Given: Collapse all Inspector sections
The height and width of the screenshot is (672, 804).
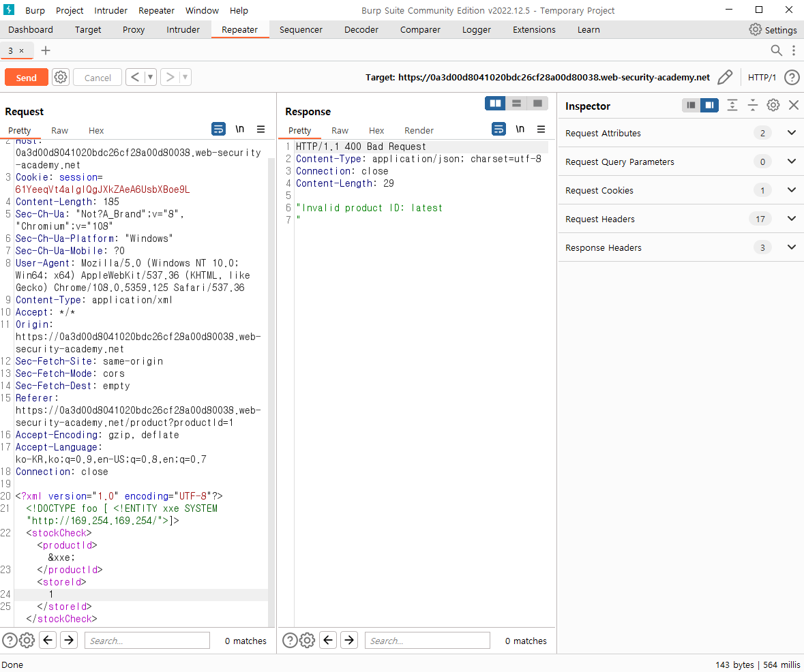Looking at the screenshot, I should coord(753,105).
